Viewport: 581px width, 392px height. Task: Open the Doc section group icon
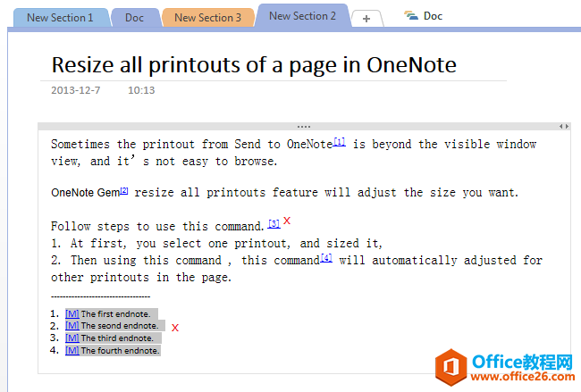click(411, 15)
